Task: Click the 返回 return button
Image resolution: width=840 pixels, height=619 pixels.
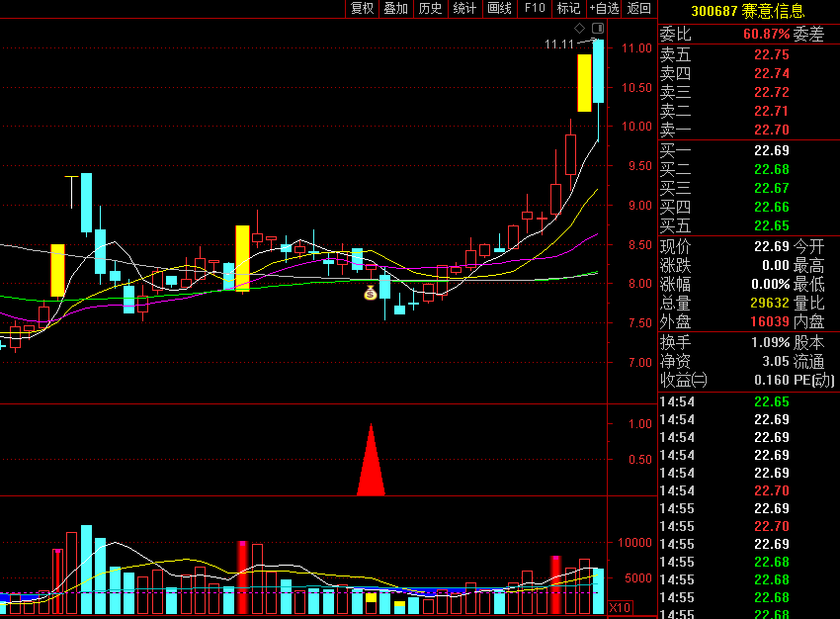Action: coord(639,9)
